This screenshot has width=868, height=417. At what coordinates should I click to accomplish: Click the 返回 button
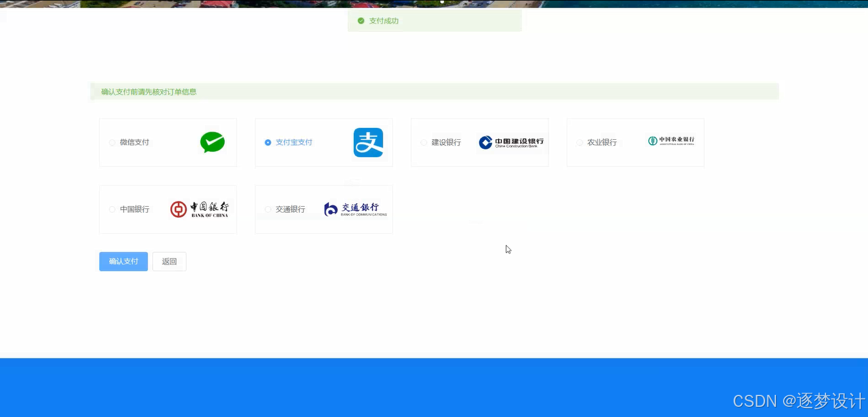[x=169, y=261]
